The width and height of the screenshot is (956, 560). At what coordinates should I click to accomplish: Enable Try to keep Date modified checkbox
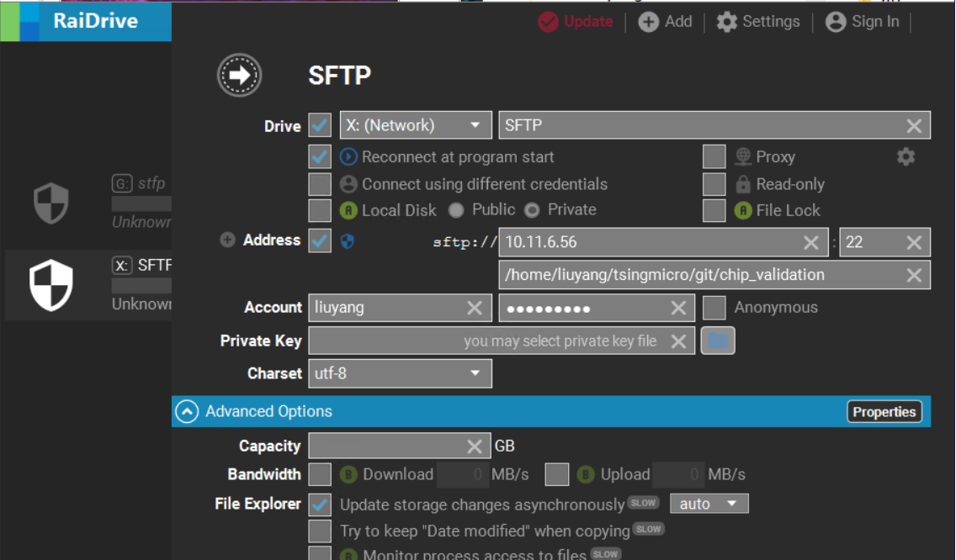(320, 531)
